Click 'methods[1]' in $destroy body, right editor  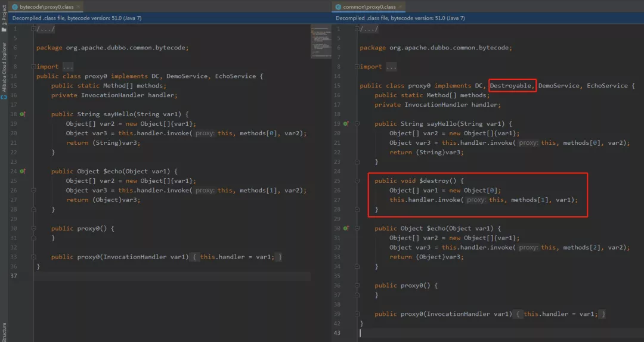point(530,200)
